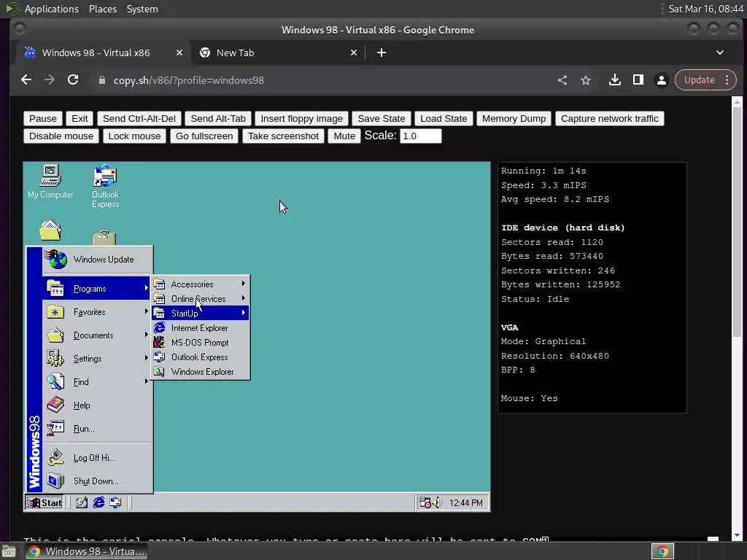This screenshot has height=560, width=747.
Task: Open Chrome side panel icon
Action: 638,80
